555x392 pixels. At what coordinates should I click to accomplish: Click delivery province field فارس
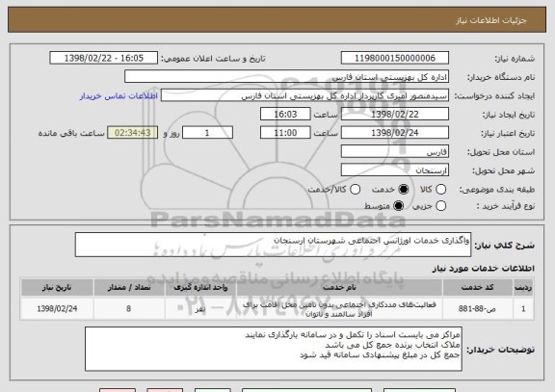click(x=395, y=152)
